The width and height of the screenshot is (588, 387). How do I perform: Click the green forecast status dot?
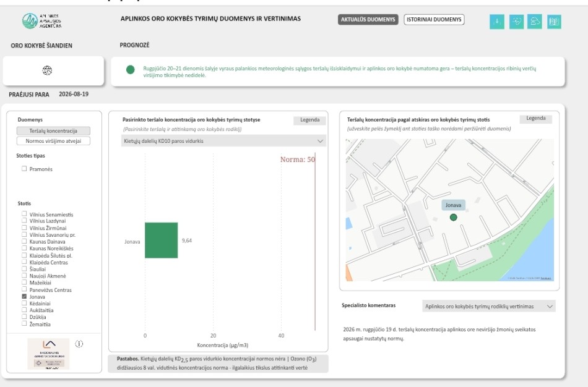click(131, 70)
